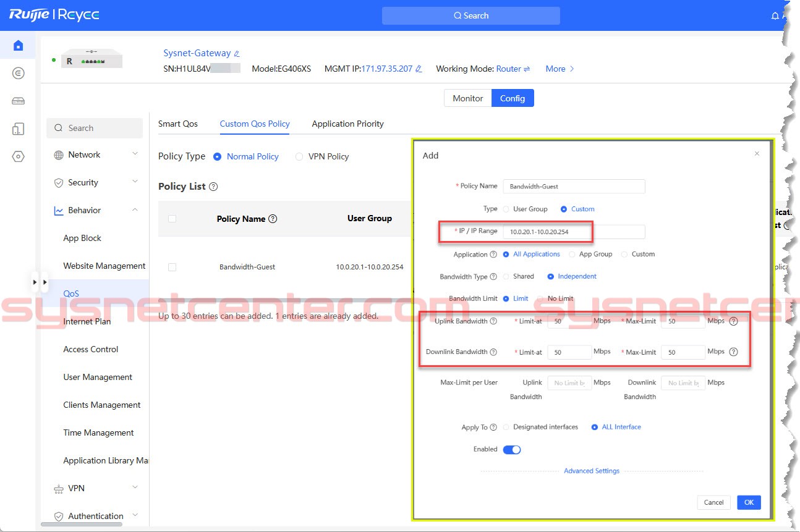The height and width of the screenshot is (532, 800).
Task: Click the notification bell icon
Action: 775,16
